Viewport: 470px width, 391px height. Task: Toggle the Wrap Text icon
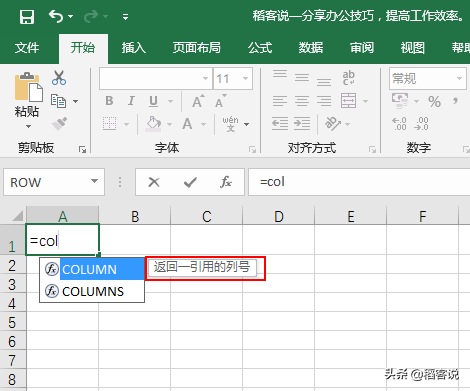pos(349,78)
